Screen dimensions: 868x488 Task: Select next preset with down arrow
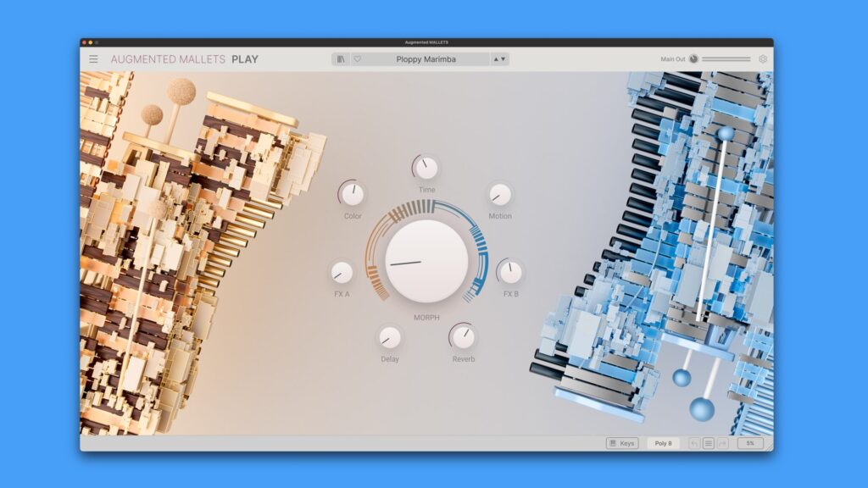pyautogui.click(x=504, y=59)
